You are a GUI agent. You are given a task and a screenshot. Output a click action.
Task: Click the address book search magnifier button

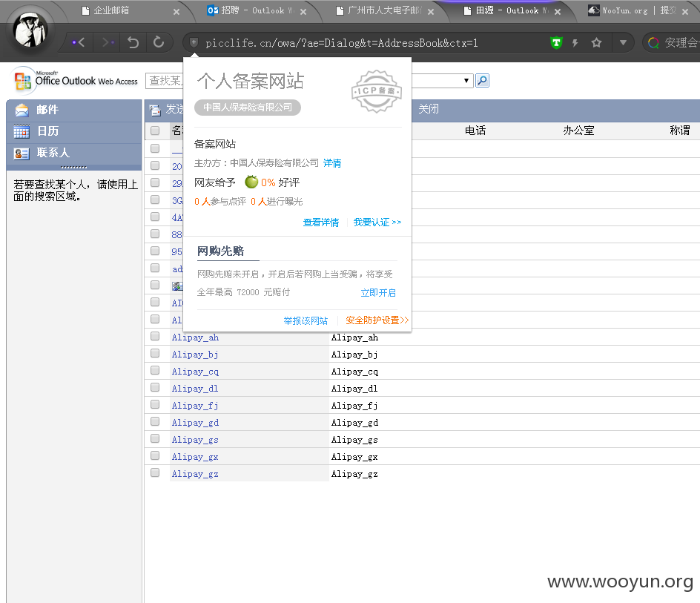(x=482, y=80)
